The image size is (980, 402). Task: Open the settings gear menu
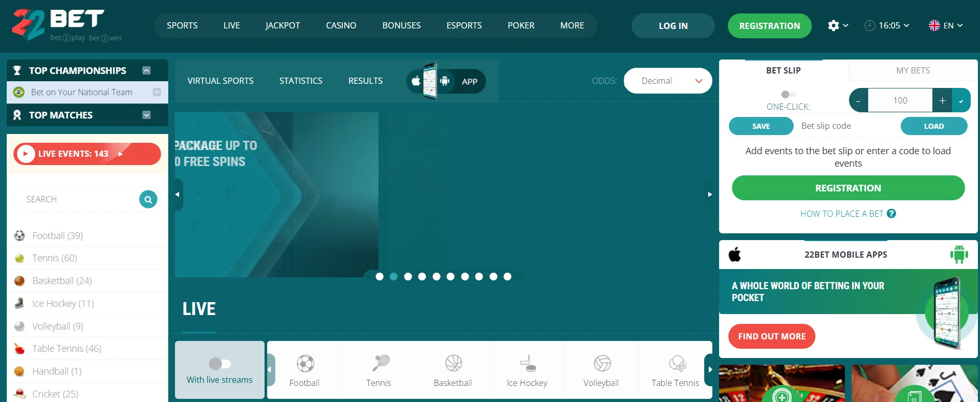pos(833,25)
